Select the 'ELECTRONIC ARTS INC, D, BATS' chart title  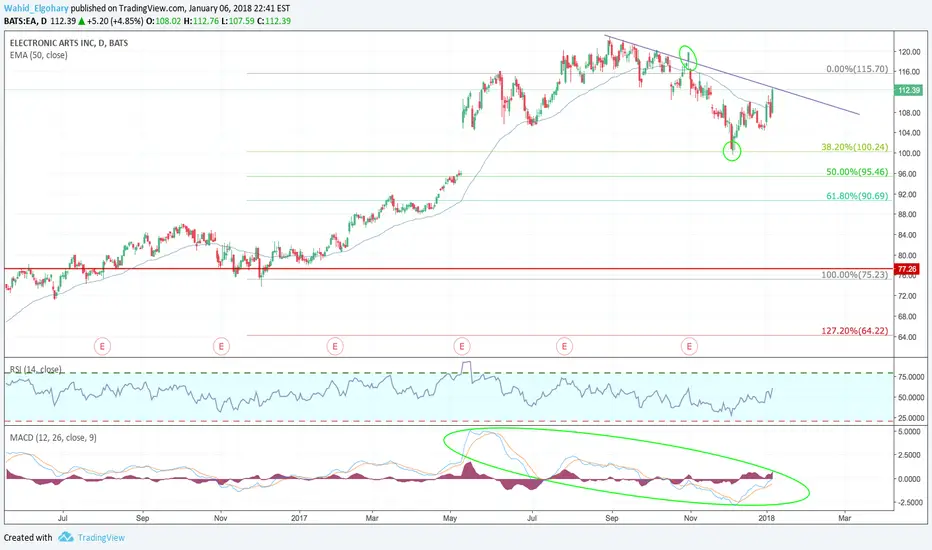click(x=69, y=43)
